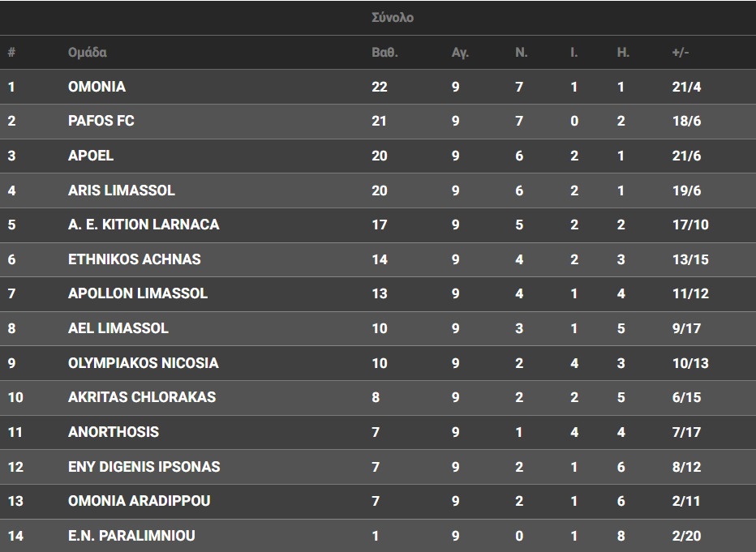Open the PAFOS FC team page
Viewport: 756px width, 552px height.
[101, 121]
